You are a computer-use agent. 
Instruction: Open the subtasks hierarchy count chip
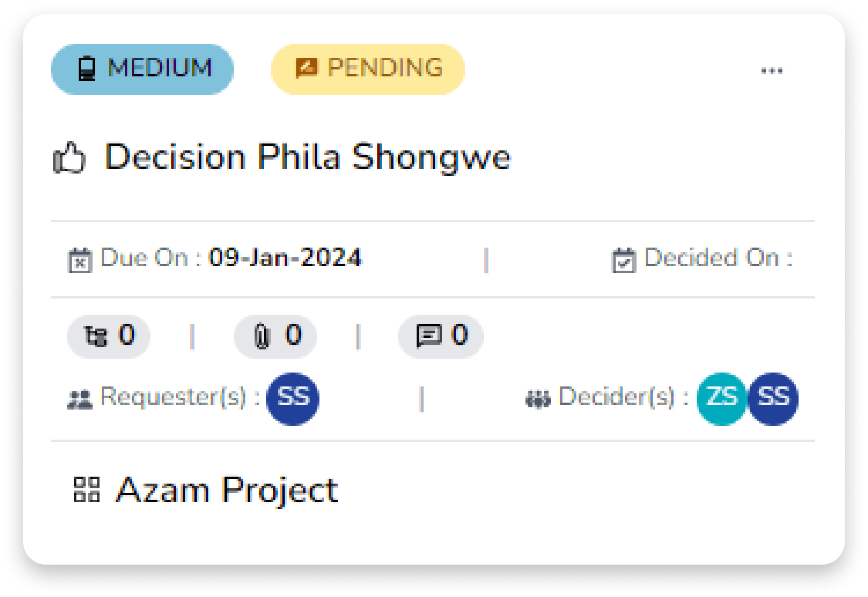[109, 336]
